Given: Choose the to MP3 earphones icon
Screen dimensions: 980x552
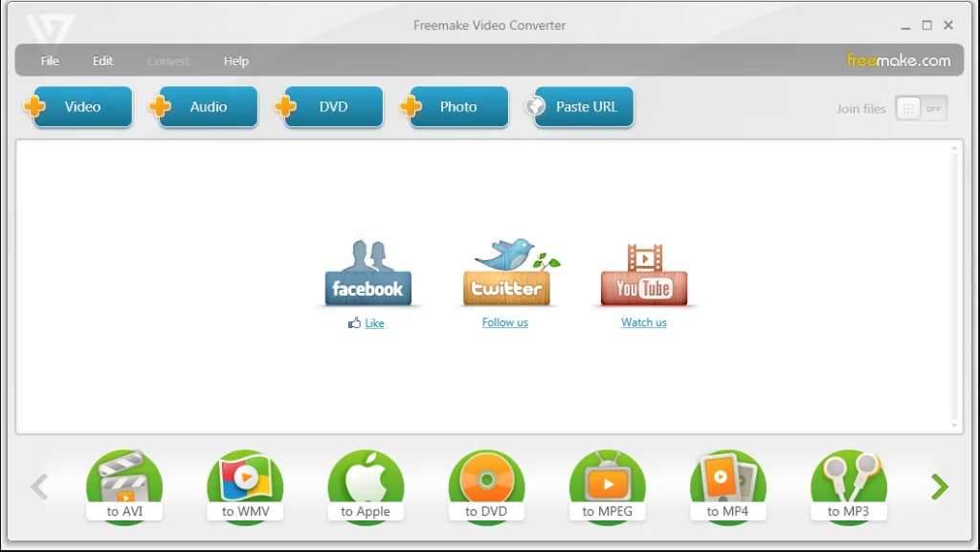Looking at the screenshot, I should click(848, 487).
